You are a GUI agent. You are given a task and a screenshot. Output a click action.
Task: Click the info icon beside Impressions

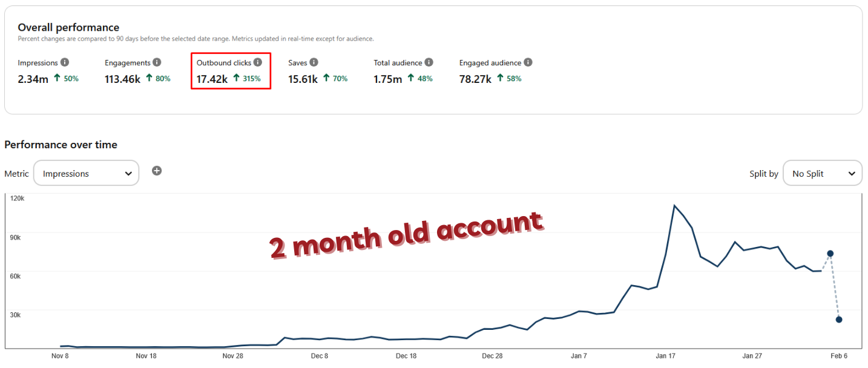(65, 62)
